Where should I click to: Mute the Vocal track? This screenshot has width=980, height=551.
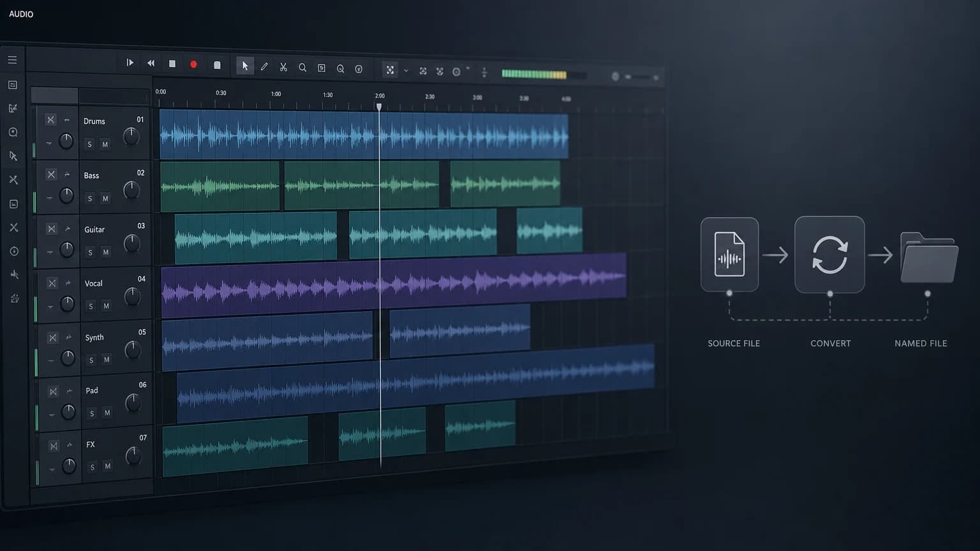coord(106,306)
